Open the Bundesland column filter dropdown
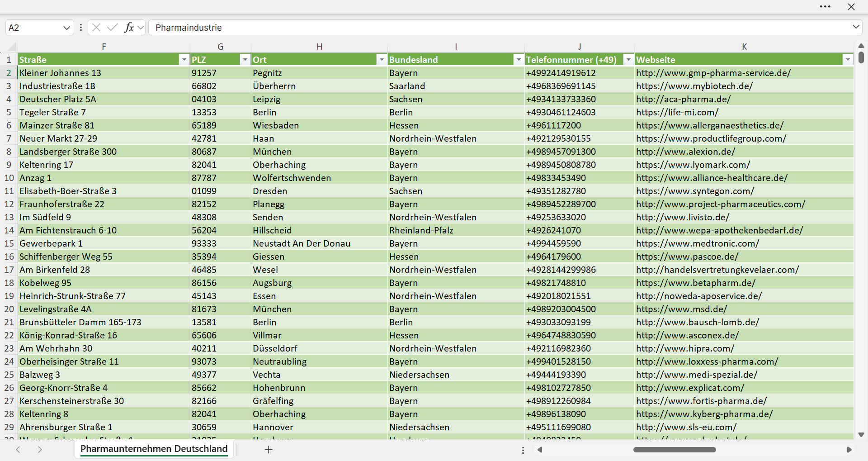The height and width of the screenshot is (461, 868). click(x=518, y=60)
